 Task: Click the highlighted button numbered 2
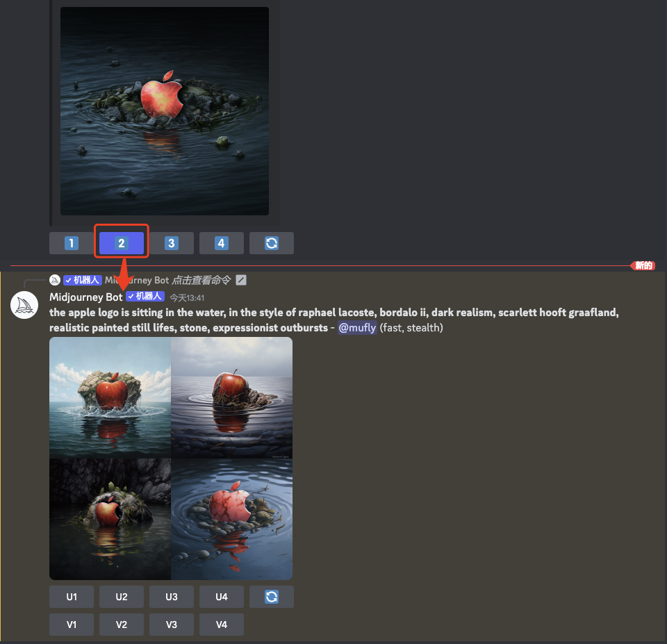point(121,243)
